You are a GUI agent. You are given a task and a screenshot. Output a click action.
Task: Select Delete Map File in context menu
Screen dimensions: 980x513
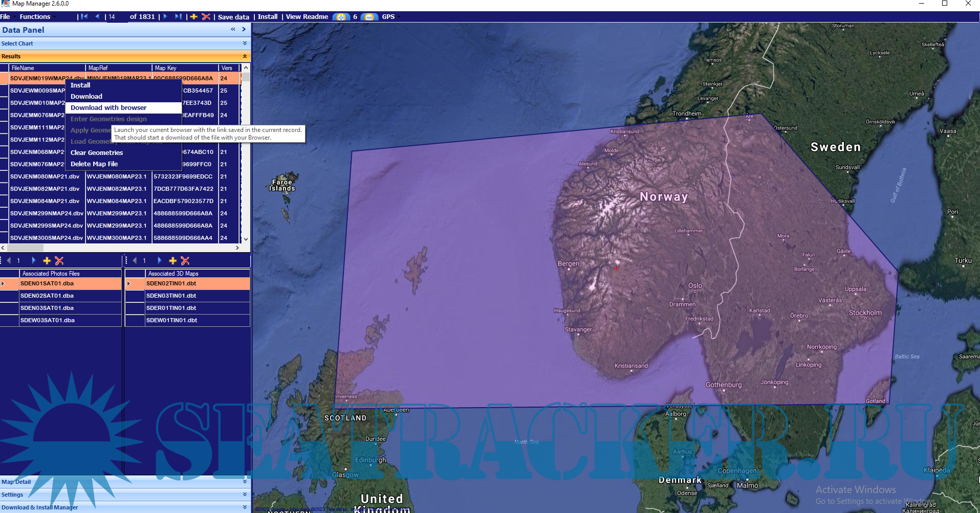94,164
